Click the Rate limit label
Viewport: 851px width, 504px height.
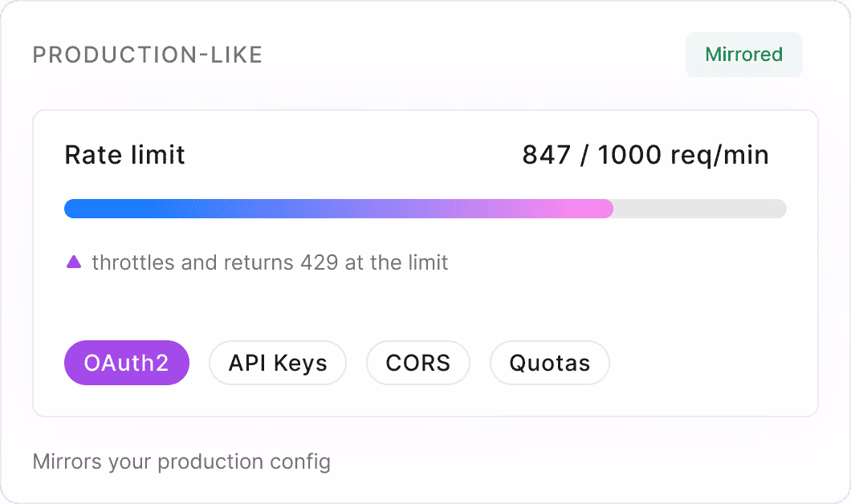point(124,155)
